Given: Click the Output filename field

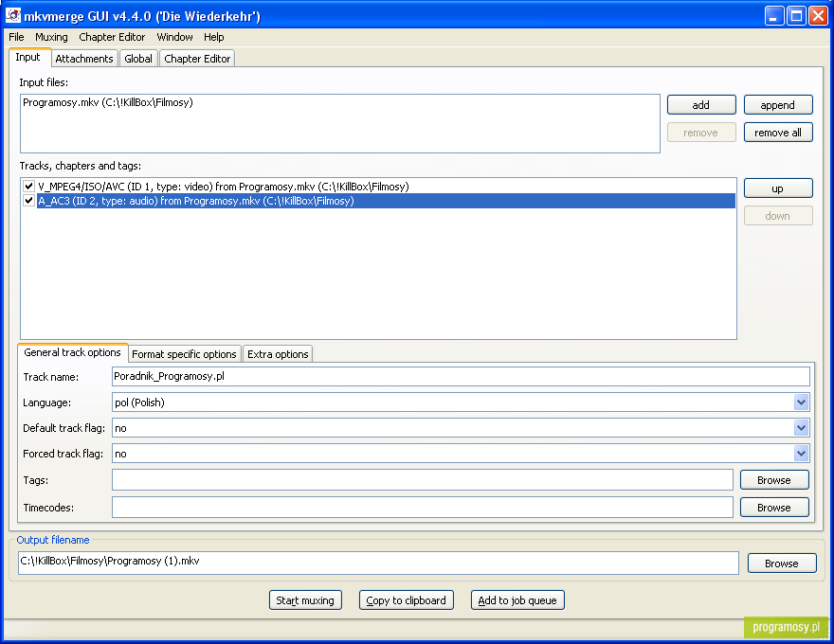Looking at the screenshot, I should pos(378,563).
